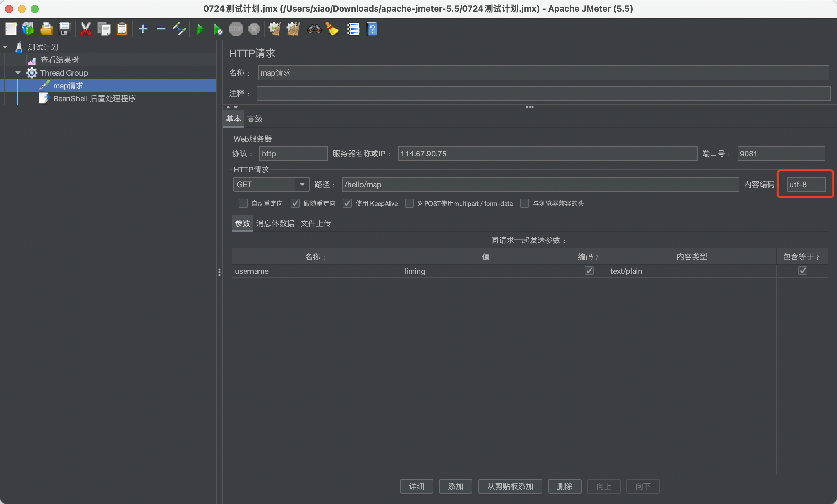Viewport: 837px width, 504px height.
Task: Click the Start no pauses icon
Action: click(x=218, y=29)
